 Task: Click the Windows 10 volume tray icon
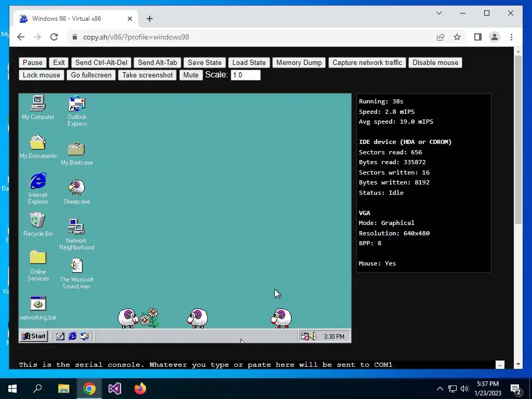pos(464,389)
